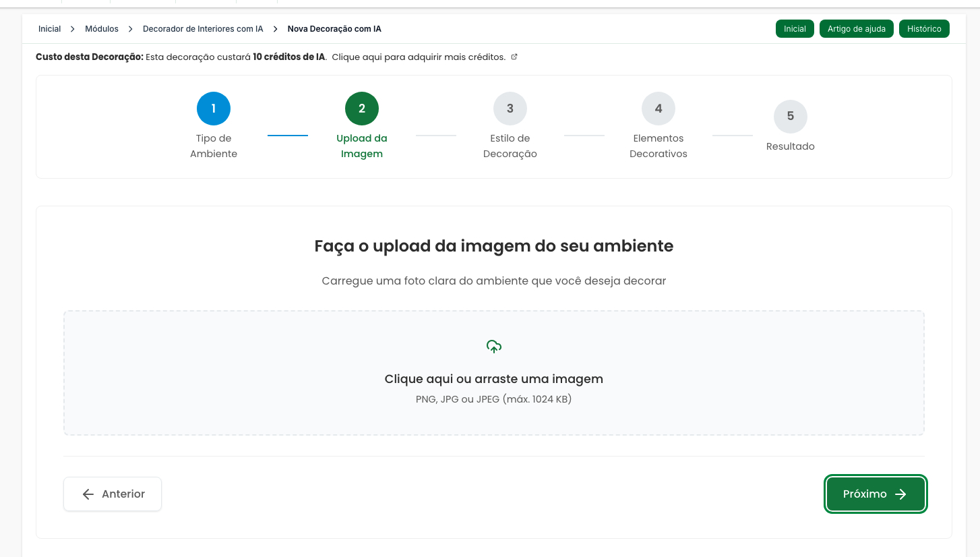The height and width of the screenshot is (557, 980).
Task: Open the Artigo de ajuda button
Action: tap(857, 29)
